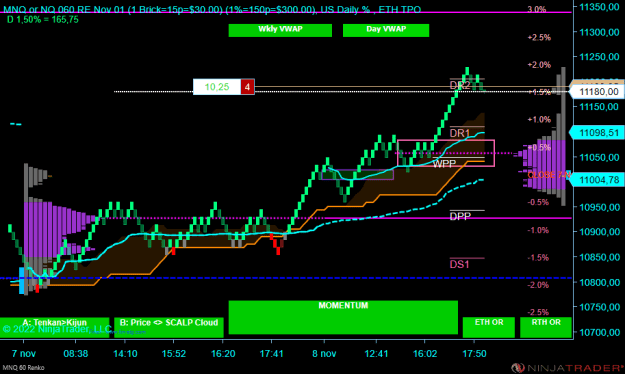Click the A: Tenkan>Kijun indicator button
Screen dimensions: 625x374
(x=55, y=327)
